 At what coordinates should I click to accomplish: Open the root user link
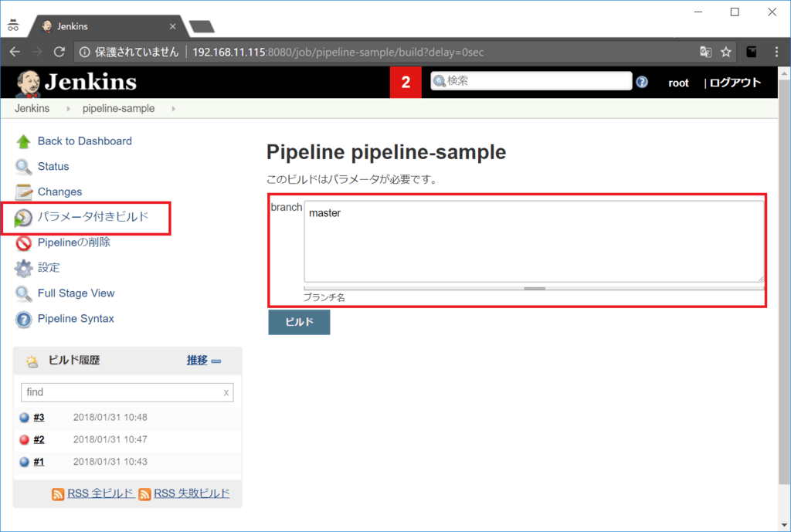pyautogui.click(x=678, y=83)
